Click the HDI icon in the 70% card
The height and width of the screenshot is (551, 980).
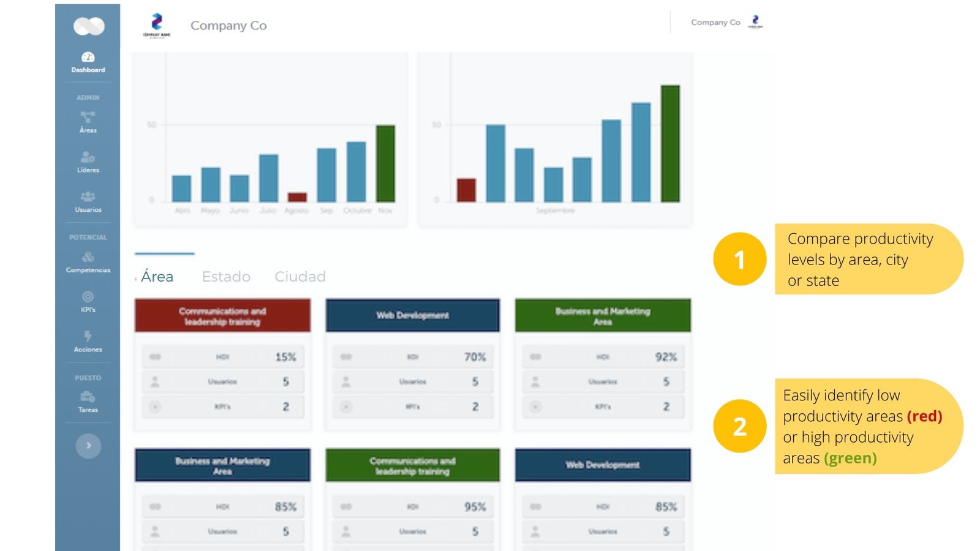[x=346, y=357]
